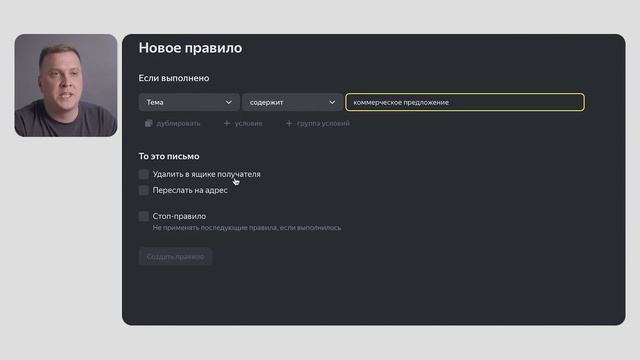Open the Тема condition field dropdown
Image resolution: width=640 pixels, height=360 pixels.
189,102
